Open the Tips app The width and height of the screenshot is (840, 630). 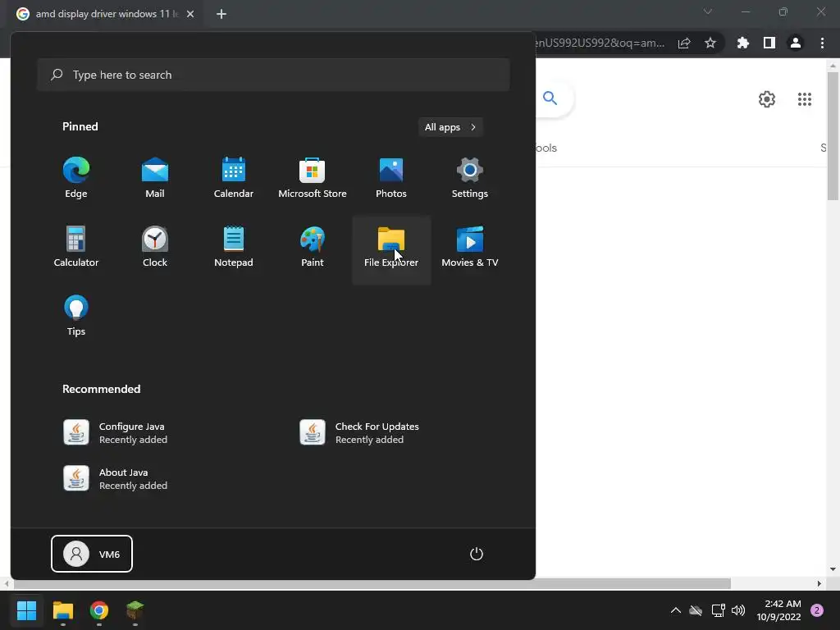point(76,316)
